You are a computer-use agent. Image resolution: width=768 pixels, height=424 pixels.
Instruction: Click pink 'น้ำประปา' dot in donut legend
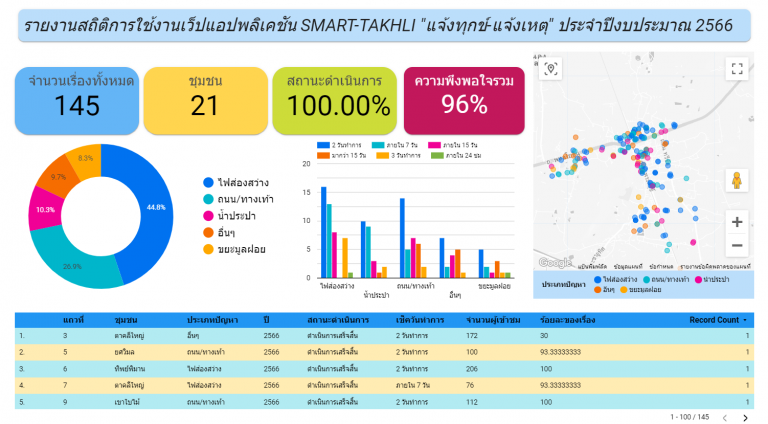[x=208, y=216]
